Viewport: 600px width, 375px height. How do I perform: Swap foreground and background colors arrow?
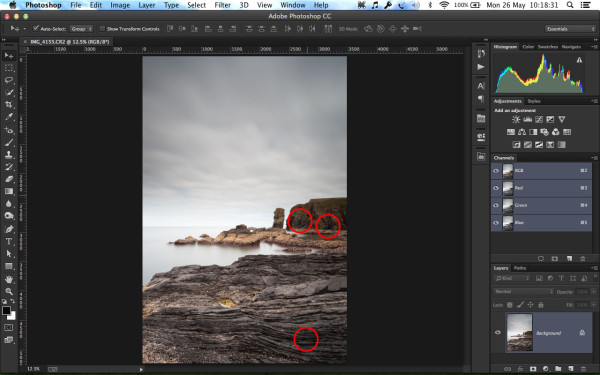tap(12, 302)
